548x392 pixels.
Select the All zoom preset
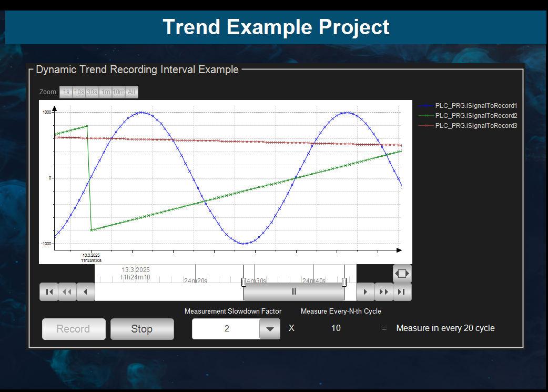click(131, 92)
